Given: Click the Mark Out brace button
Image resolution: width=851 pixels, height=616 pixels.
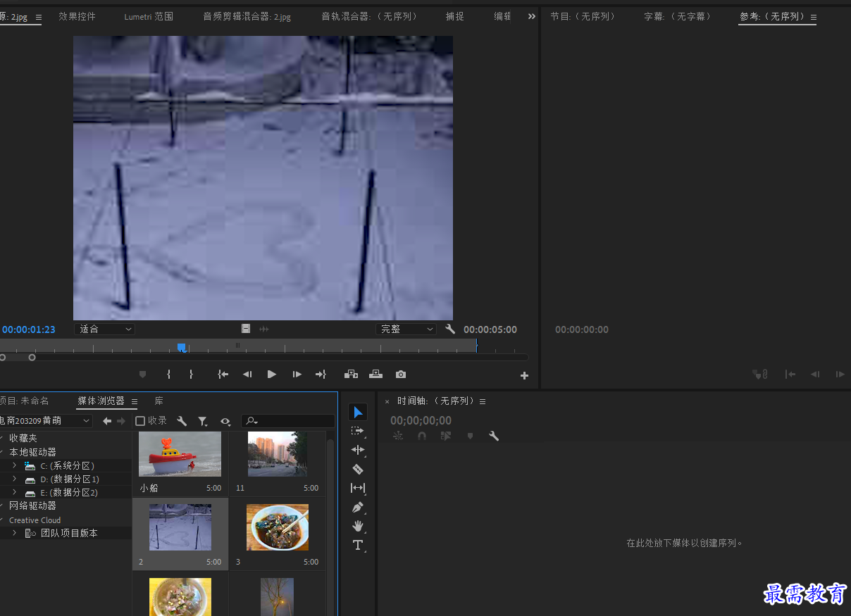Looking at the screenshot, I should coord(191,375).
